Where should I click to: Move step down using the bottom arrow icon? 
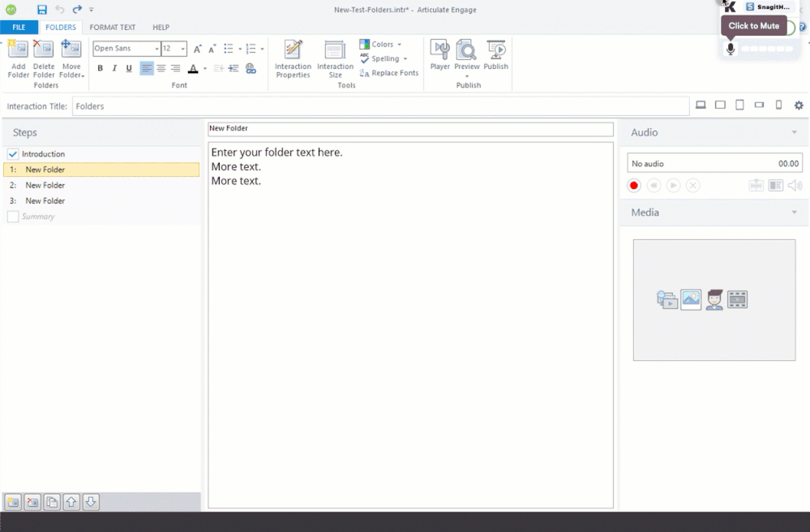pos(91,502)
